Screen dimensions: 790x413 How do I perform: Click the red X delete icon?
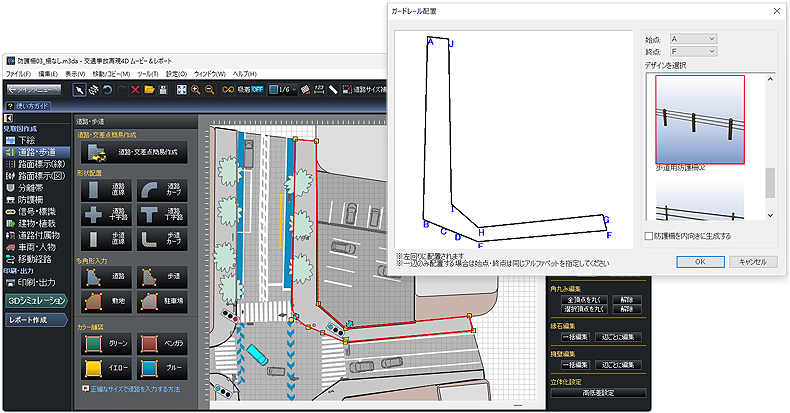tap(134, 89)
